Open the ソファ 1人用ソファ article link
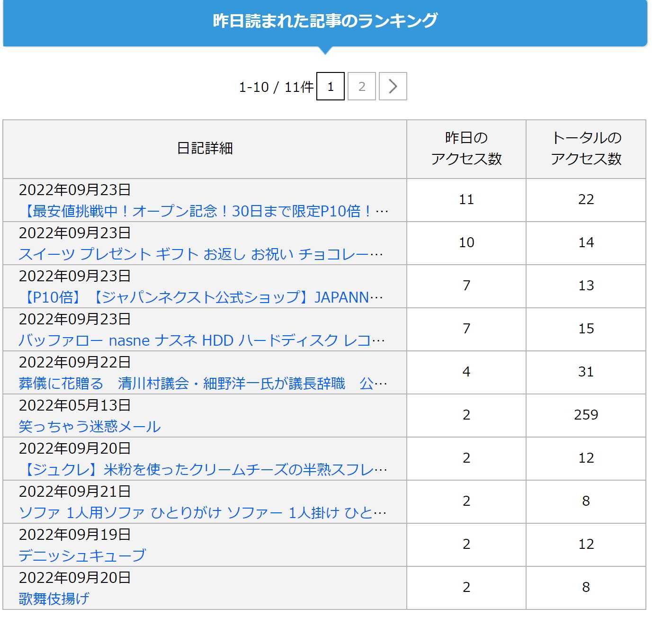 pyautogui.click(x=203, y=513)
